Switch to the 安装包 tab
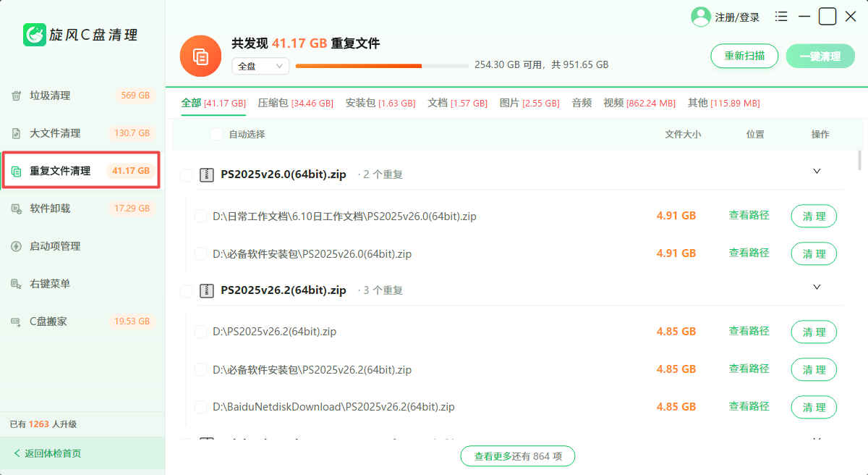 380,104
